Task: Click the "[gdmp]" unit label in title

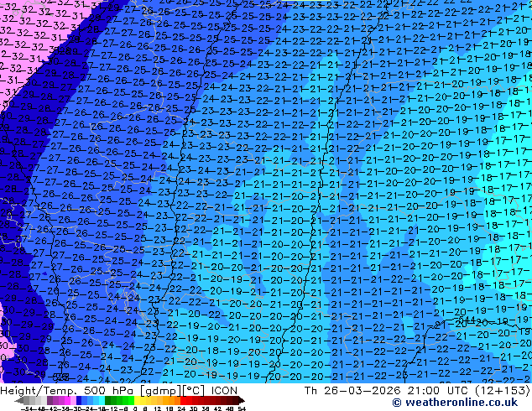Action: pyautogui.click(x=160, y=391)
